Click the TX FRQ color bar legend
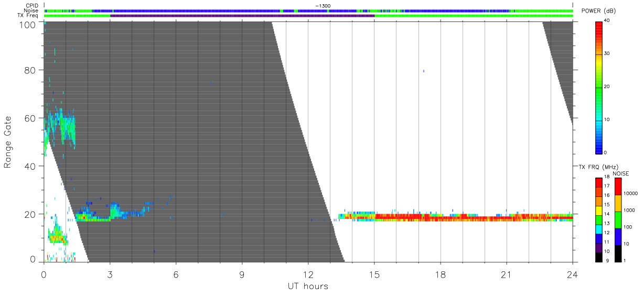 pos(598,220)
